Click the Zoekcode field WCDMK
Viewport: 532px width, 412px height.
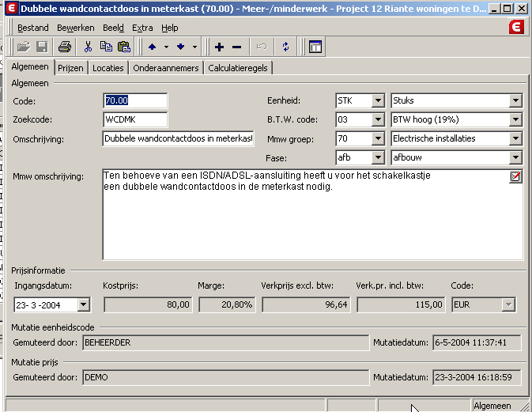[135, 119]
